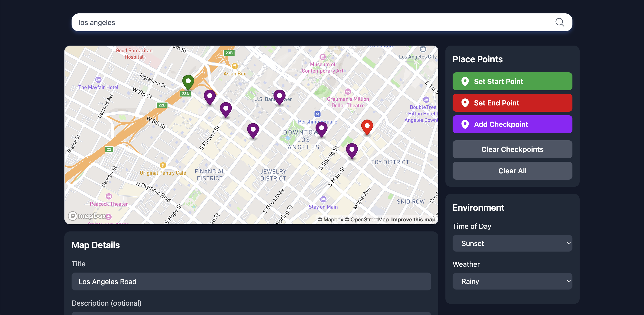Click the checkpoint pin near U.S. Bank Tower
The height and width of the screenshot is (315, 644).
279,97
